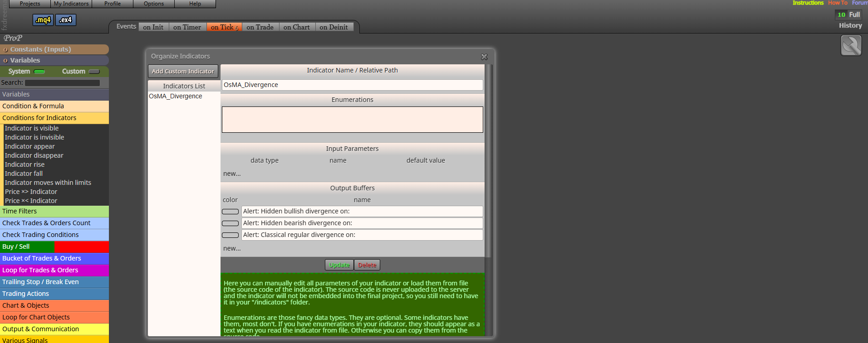The image size is (868, 343).
Task: Expand Check Trading Conditions category
Action: click(x=54, y=235)
